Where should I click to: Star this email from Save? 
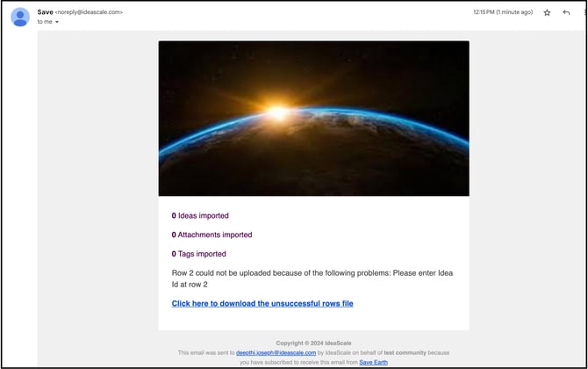(548, 12)
